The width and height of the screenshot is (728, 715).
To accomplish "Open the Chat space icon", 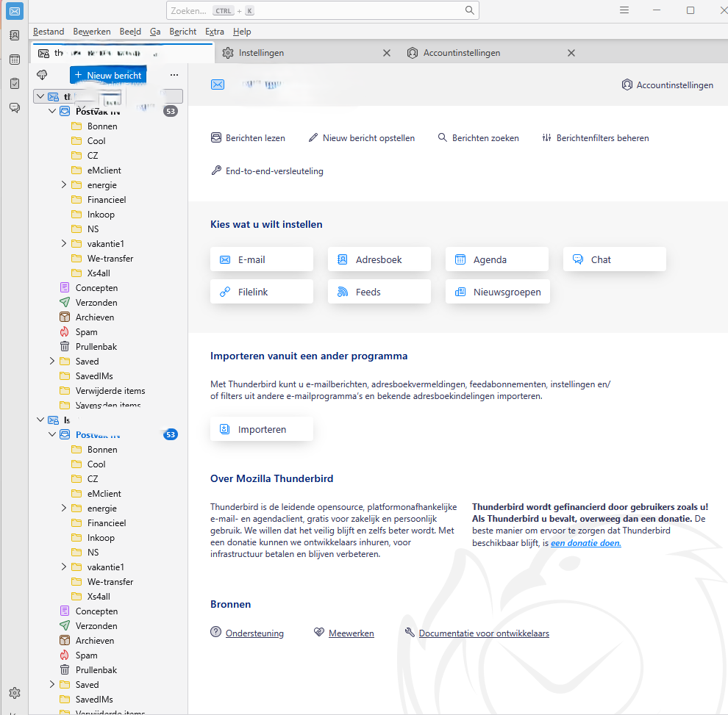I will (x=15, y=107).
